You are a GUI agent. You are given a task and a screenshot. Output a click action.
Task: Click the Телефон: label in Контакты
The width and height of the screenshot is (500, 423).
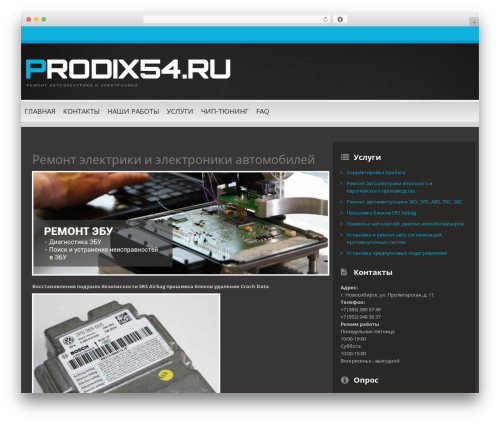point(353,302)
